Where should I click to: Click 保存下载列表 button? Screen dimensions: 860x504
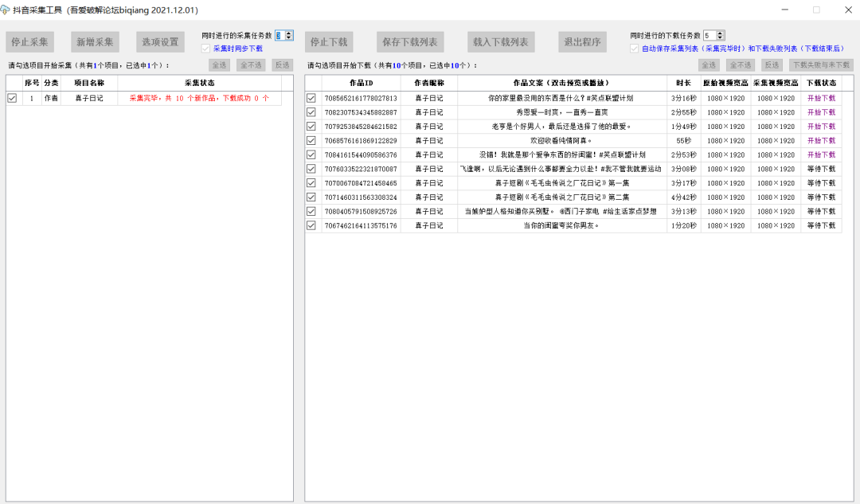410,42
